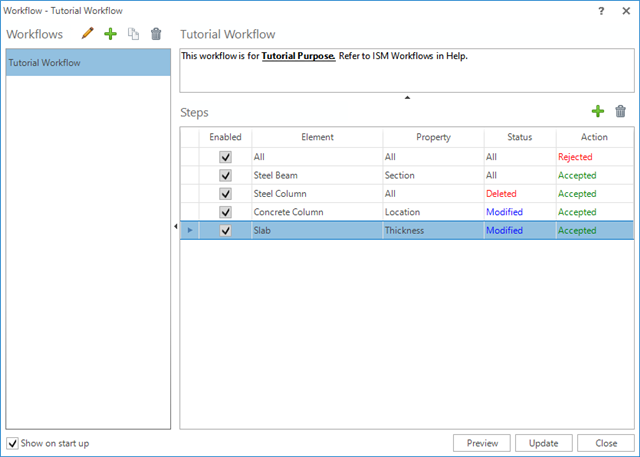Click the Element column header

tap(317, 137)
